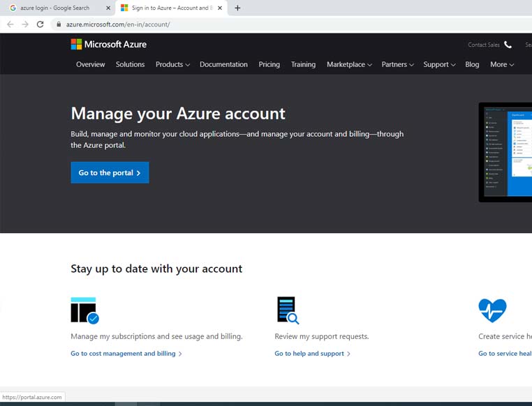532x406 pixels.
Task: Reload the Azure account page
Action: point(40,24)
